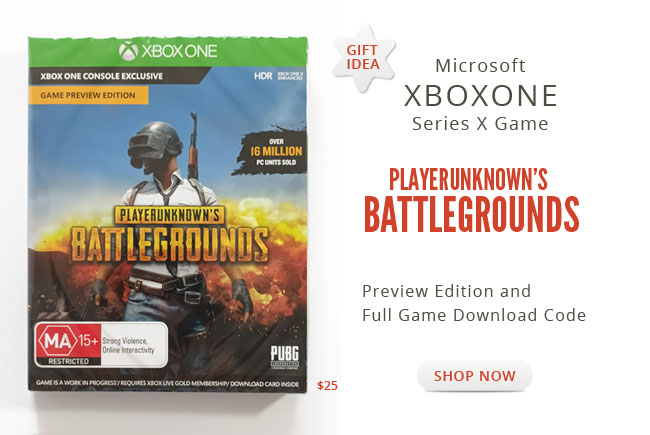The height and width of the screenshot is (435, 650).
Task: Click the Xbox One Console Exclusive banner
Action: [102, 76]
